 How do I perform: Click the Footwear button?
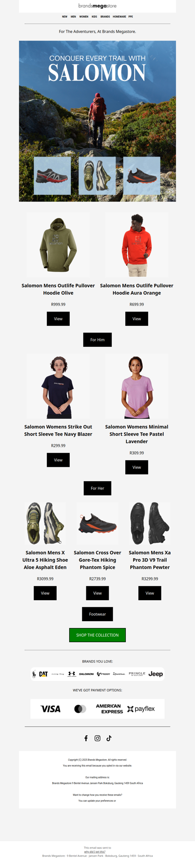(x=97, y=614)
